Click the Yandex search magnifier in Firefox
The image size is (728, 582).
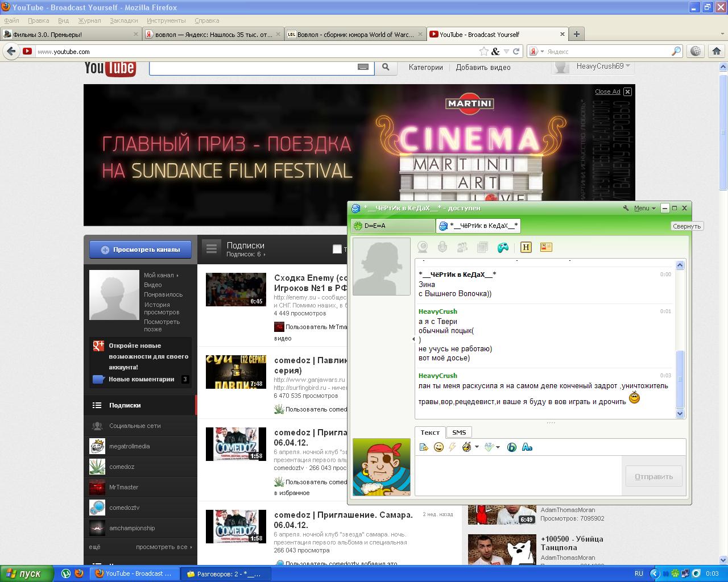click(676, 51)
